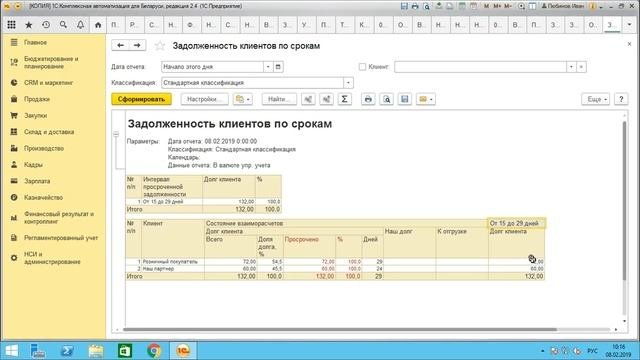
Task: Click the Сформировать button
Action: [x=141, y=99]
